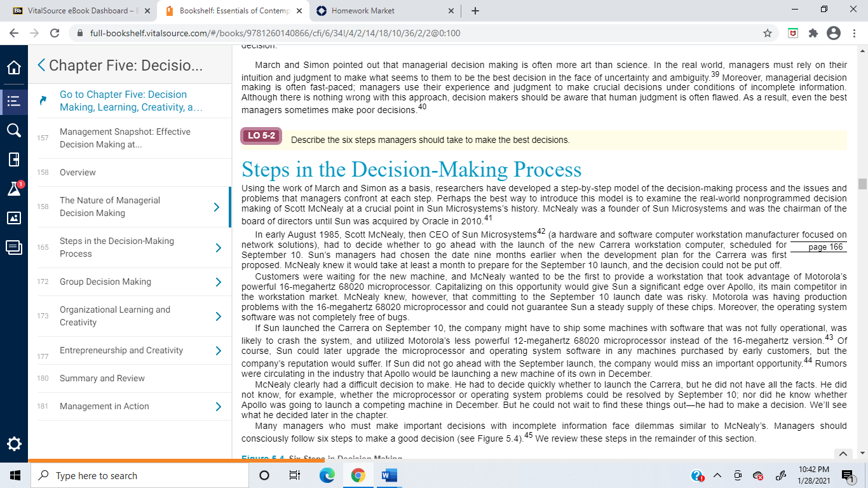Go to Chapter Five: Decision Making link

point(132,101)
